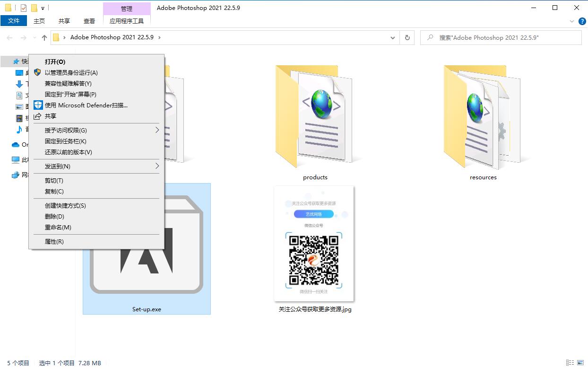Viewport: 588px width, 369px height.
Task: Switch to the 查看 ribbon tab
Action: click(89, 21)
